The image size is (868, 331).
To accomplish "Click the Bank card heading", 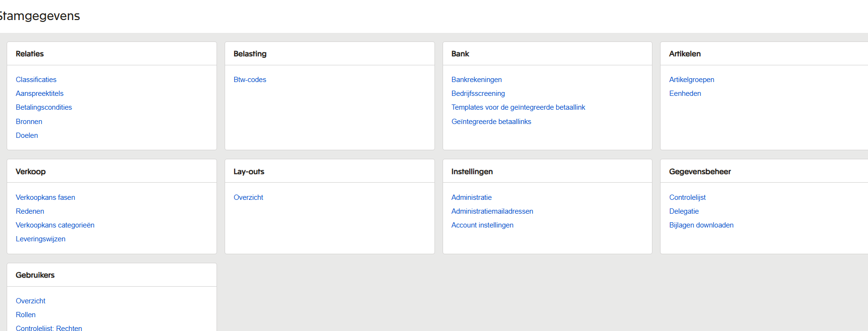I will (460, 54).
